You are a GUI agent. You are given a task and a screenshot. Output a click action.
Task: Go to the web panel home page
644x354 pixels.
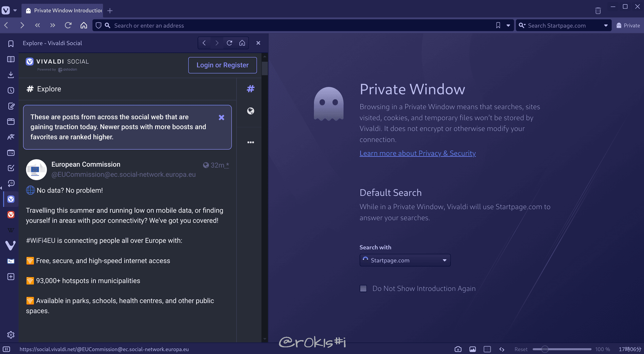pos(242,43)
